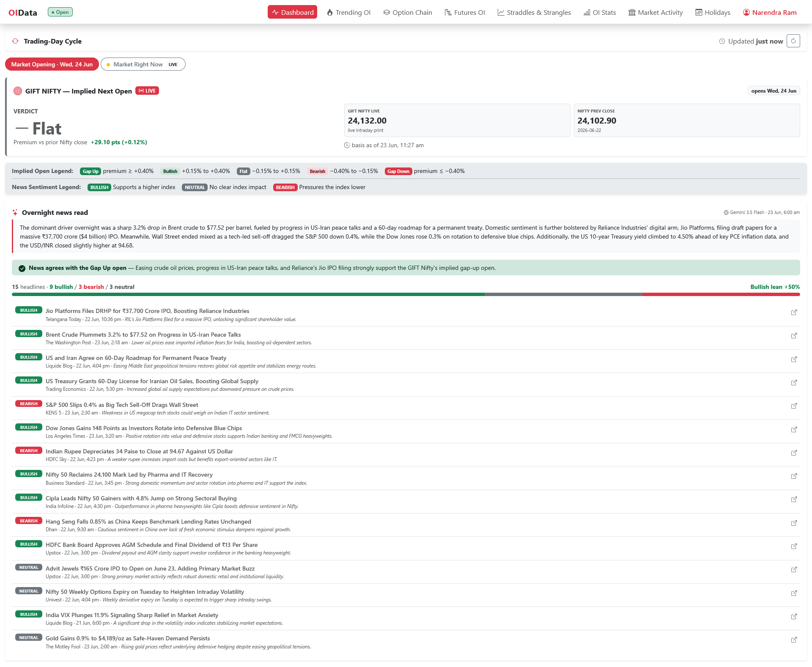Click the Open market status badge
This screenshot has width=812, height=667.
60,12
